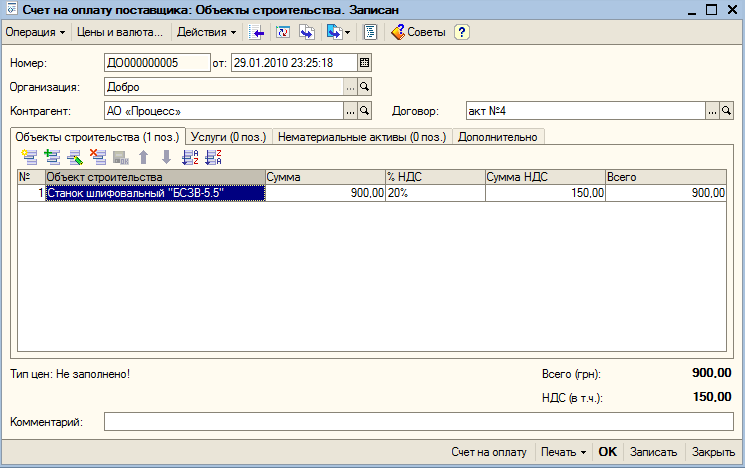
Task: Switch to Нематериальные активы tab
Action: coord(362,137)
